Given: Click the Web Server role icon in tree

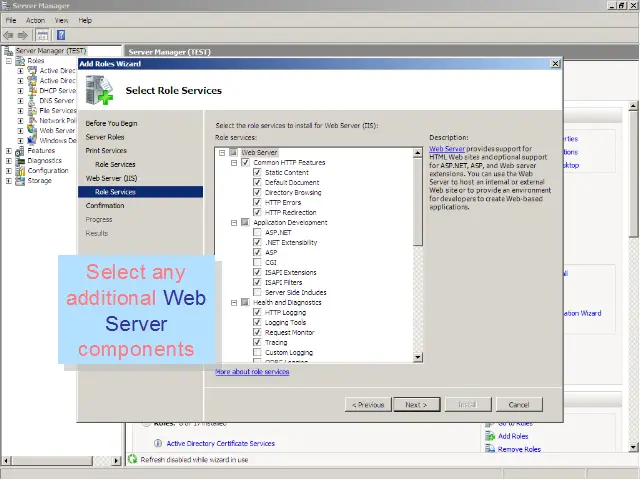Looking at the screenshot, I should coord(32,130).
